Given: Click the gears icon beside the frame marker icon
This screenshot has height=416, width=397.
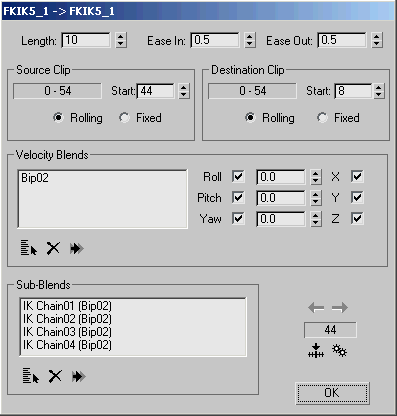Looking at the screenshot, I should (339, 351).
